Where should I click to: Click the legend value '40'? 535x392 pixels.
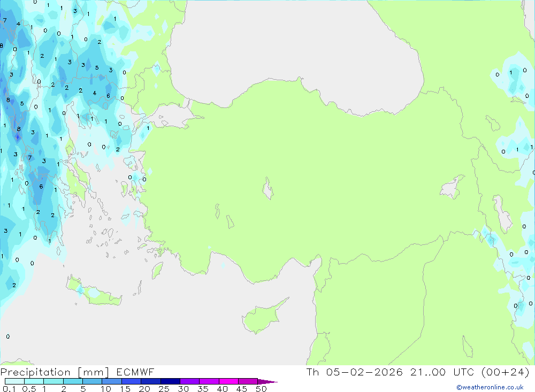coord(223,389)
